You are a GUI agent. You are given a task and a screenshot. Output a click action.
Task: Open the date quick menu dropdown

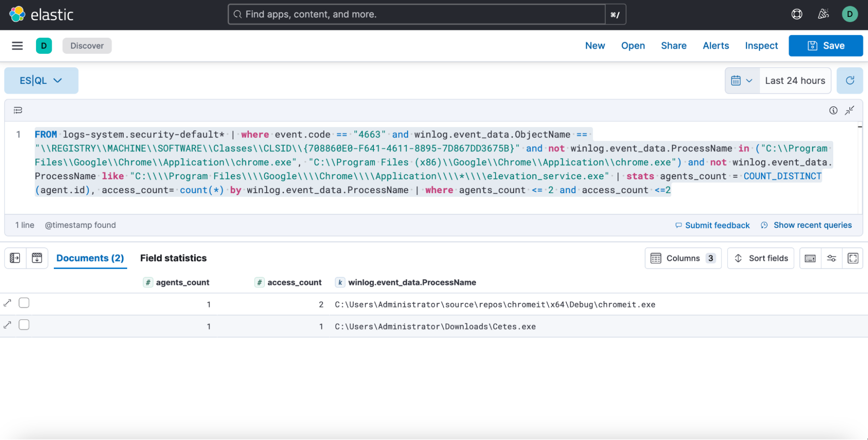tap(742, 80)
